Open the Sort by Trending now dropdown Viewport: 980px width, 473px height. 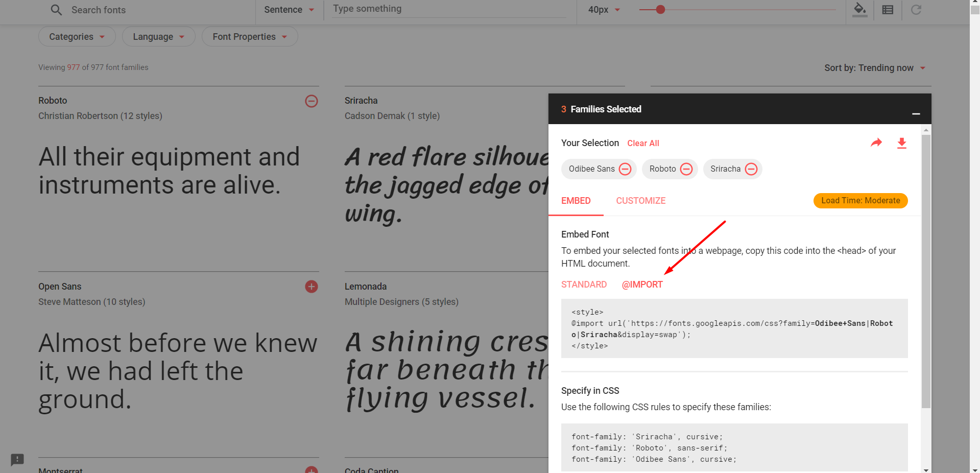[874, 68]
